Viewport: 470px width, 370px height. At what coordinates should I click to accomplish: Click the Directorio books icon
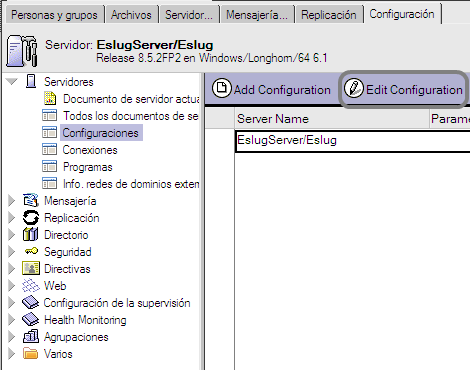(x=31, y=234)
